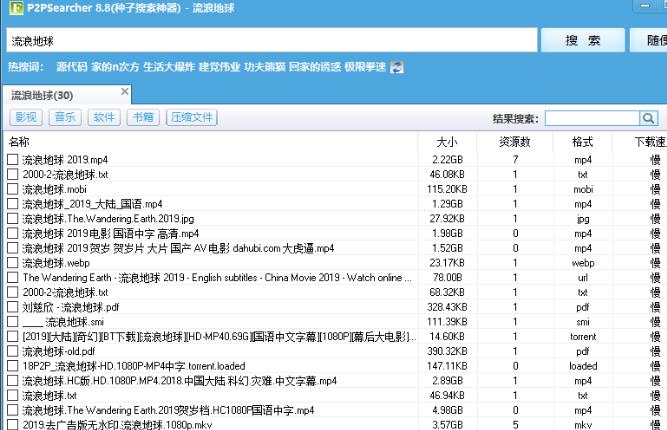Sort by 格式 column header
This screenshot has height=430, width=667.
coord(582,142)
